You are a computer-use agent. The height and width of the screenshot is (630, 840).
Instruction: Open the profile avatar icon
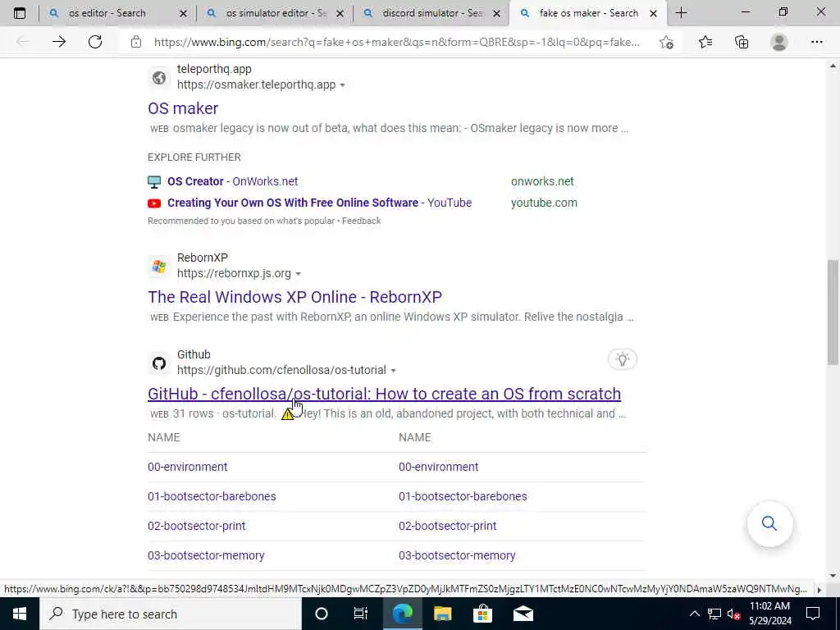[x=779, y=42]
